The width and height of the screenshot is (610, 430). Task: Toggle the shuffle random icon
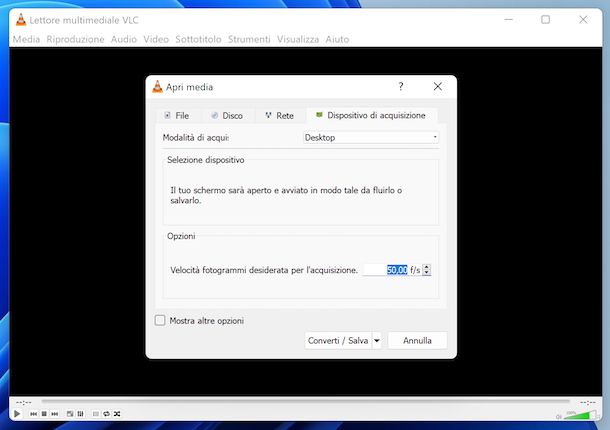pos(117,414)
